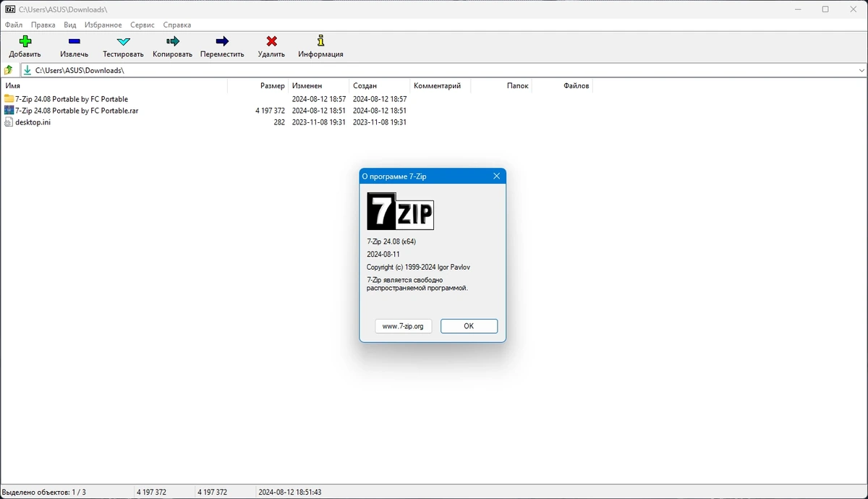Open the Избранное menu
The height and width of the screenshot is (499, 868).
click(103, 25)
